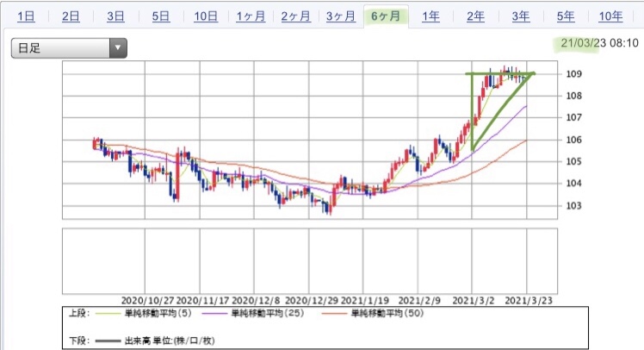This screenshot has width=644, height=350.
Task: Select the 10日 range link
Action: (x=206, y=16)
